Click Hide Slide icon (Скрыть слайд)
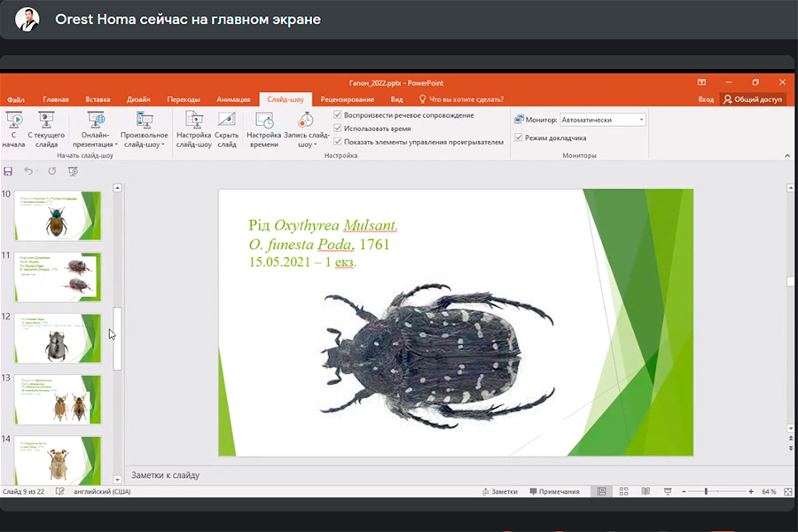 (226, 121)
